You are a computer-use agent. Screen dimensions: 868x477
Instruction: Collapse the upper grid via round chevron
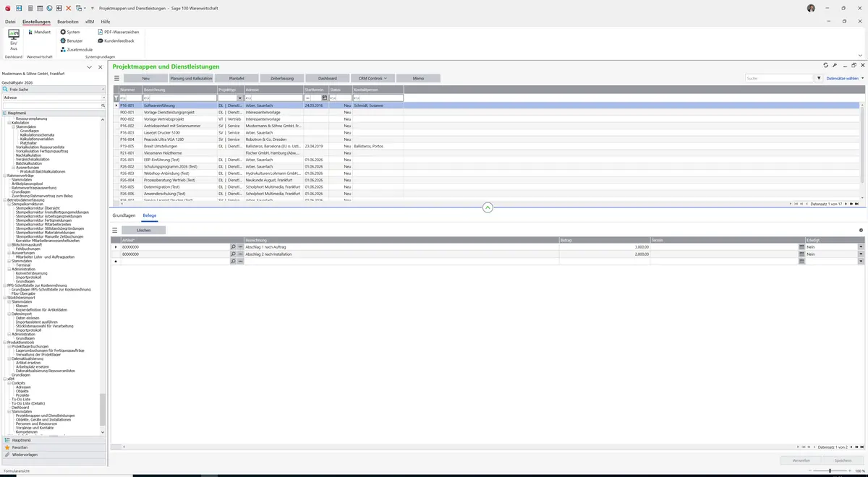[x=488, y=207]
